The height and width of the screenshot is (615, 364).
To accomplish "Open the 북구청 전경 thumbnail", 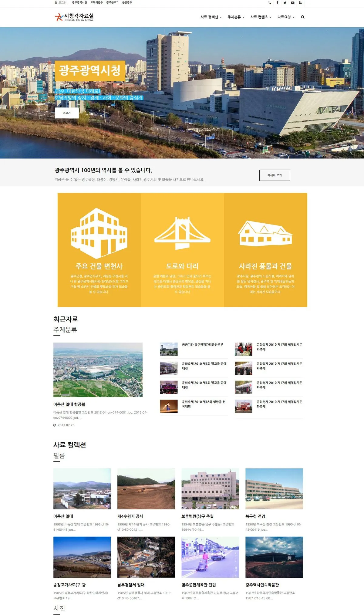I will 274,488.
